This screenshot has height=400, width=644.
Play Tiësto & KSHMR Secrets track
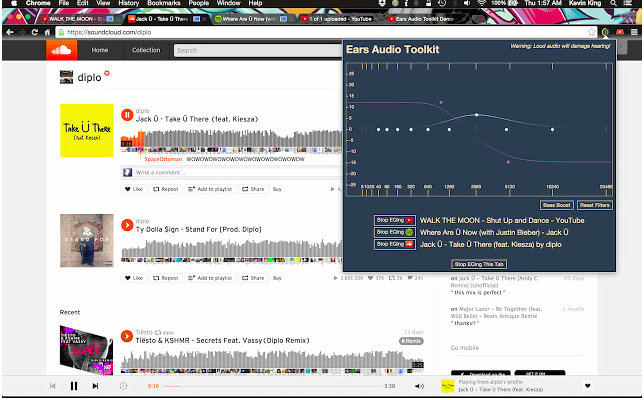(127, 336)
